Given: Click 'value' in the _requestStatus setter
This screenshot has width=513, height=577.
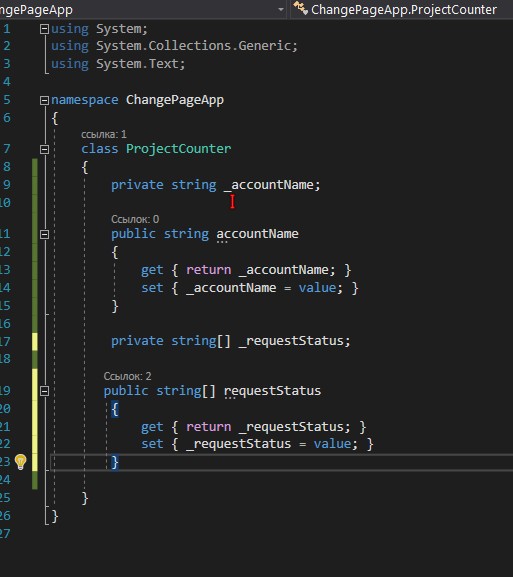Looking at the screenshot, I should 332,444.
